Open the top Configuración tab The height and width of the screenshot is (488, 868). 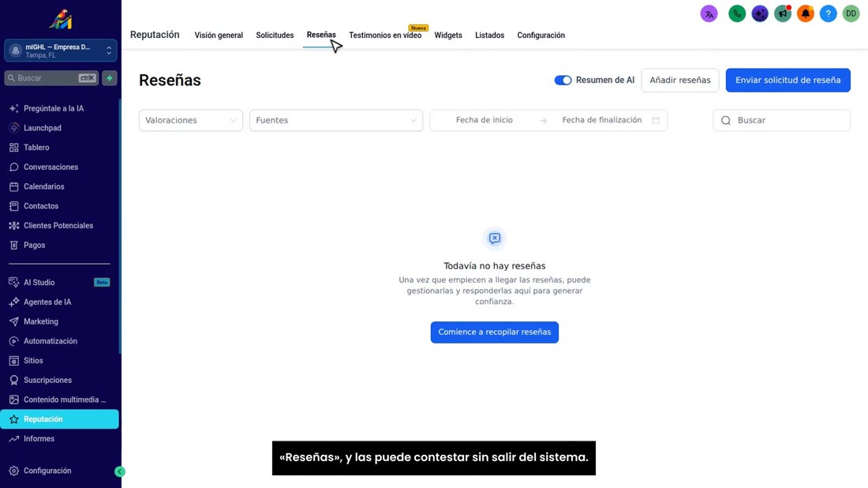(x=541, y=36)
